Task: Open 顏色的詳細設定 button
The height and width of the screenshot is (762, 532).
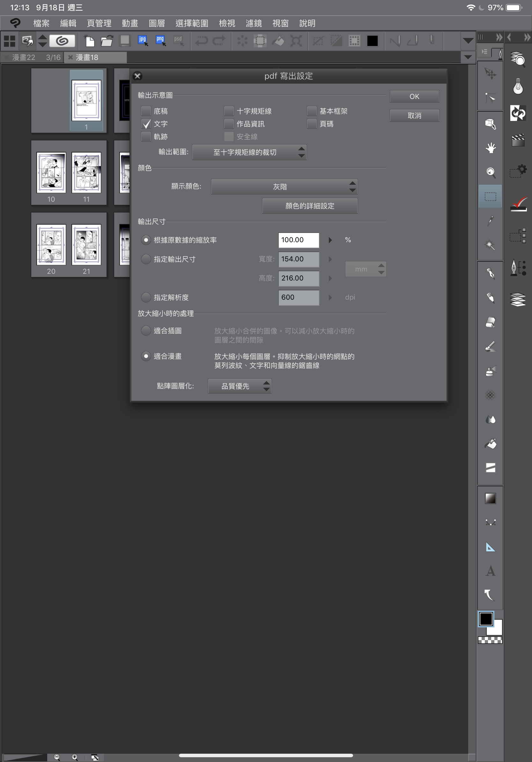Action: tap(310, 206)
